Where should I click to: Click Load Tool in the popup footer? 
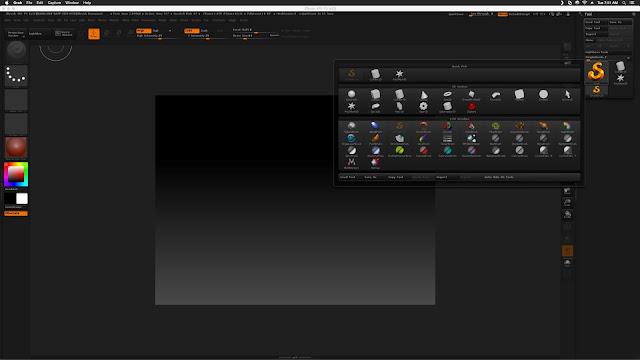(348, 177)
